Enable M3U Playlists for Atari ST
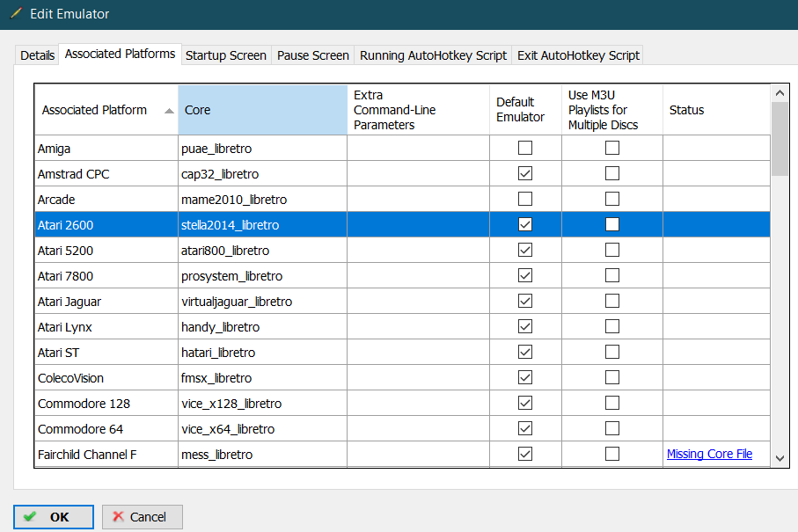The height and width of the screenshot is (532, 798). 612,352
